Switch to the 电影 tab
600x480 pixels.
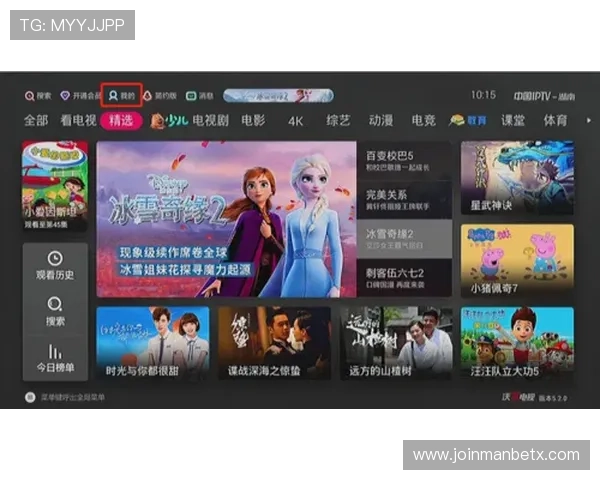(x=253, y=121)
